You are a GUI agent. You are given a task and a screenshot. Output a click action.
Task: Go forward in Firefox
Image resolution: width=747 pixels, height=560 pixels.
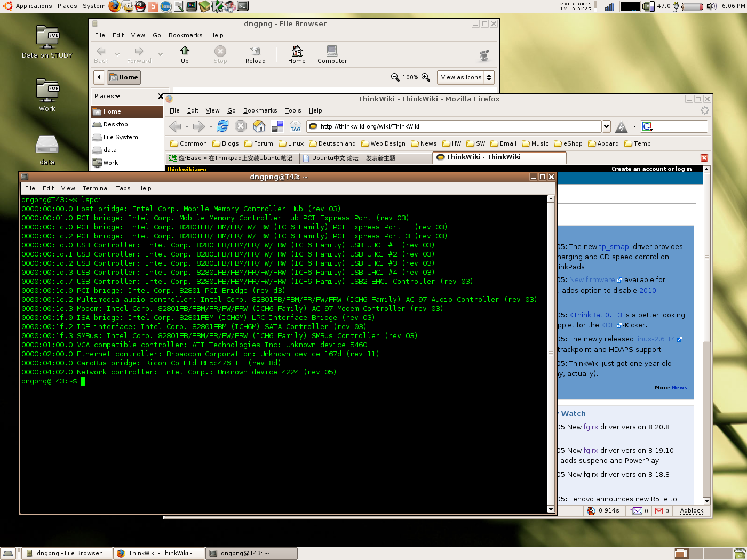[x=199, y=126]
